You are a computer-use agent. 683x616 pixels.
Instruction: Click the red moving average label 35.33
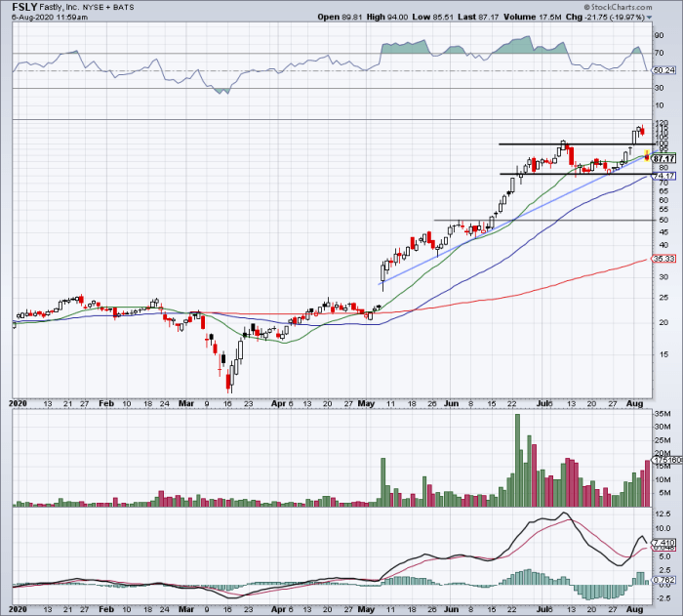pos(664,259)
